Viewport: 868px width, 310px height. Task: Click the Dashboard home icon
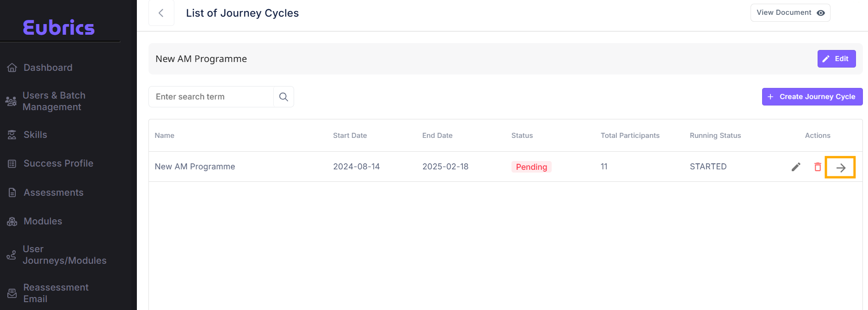pyautogui.click(x=12, y=68)
